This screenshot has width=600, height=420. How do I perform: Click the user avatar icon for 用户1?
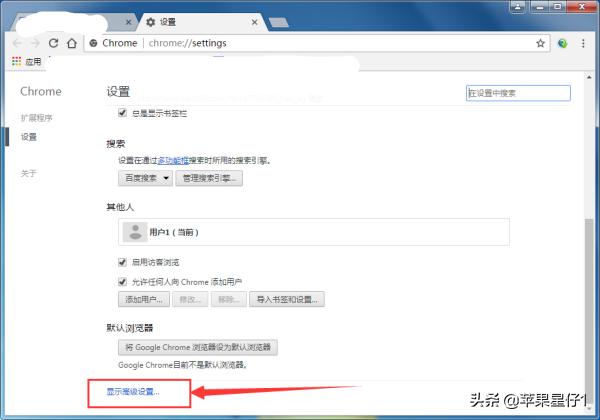click(x=135, y=232)
